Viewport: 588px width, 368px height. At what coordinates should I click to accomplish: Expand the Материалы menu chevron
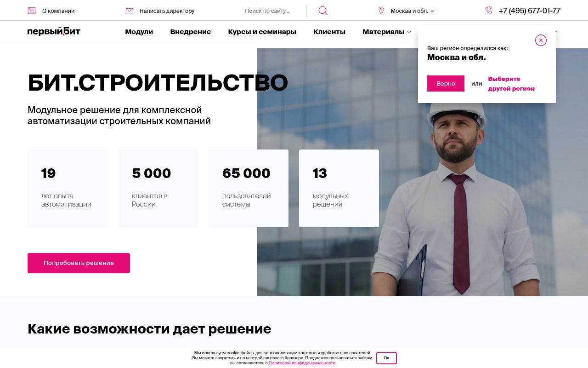(409, 32)
